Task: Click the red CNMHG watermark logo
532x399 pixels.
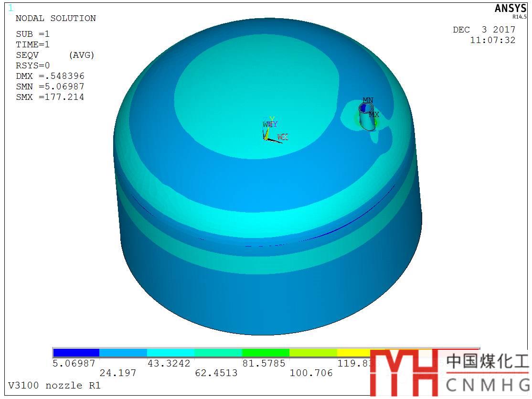Action: pyautogui.click(x=404, y=373)
